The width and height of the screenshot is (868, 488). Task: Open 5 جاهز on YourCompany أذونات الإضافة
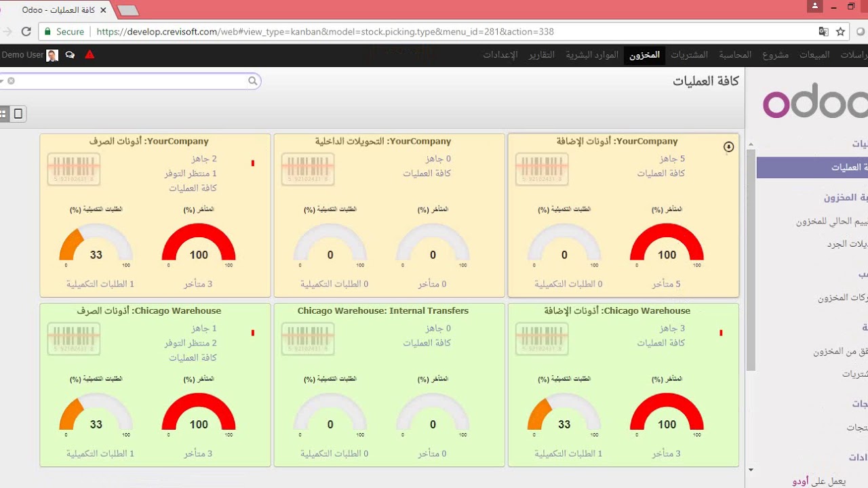point(672,159)
